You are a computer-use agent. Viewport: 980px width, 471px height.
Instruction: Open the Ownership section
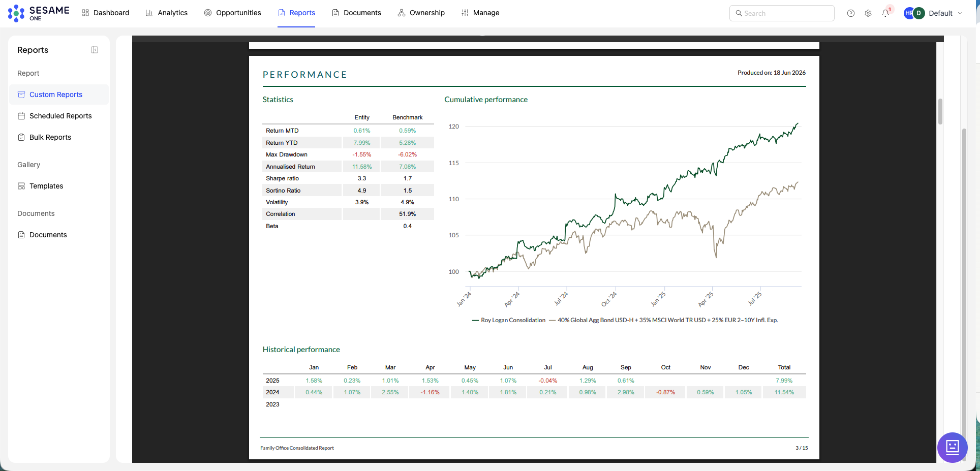click(421, 13)
